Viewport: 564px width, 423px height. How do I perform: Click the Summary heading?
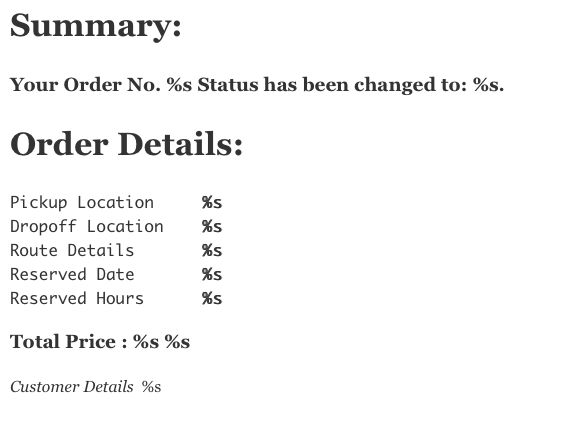pyautogui.click(x=96, y=27)
